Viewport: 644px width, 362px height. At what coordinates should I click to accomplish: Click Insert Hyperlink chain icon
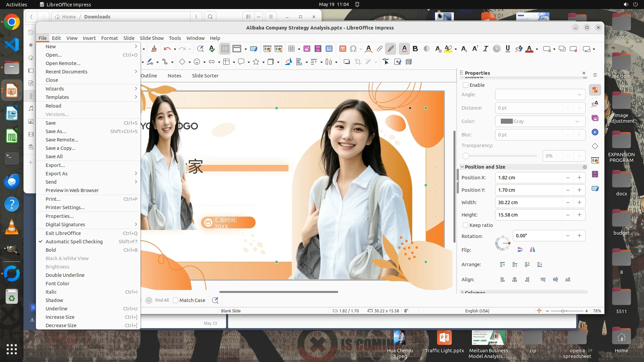(379, 49)
